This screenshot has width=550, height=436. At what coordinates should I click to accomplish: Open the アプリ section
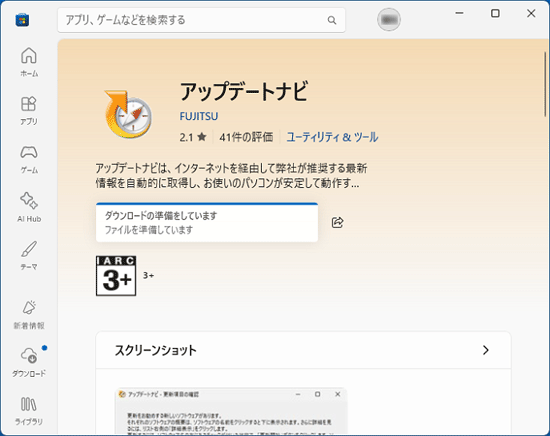29,110
